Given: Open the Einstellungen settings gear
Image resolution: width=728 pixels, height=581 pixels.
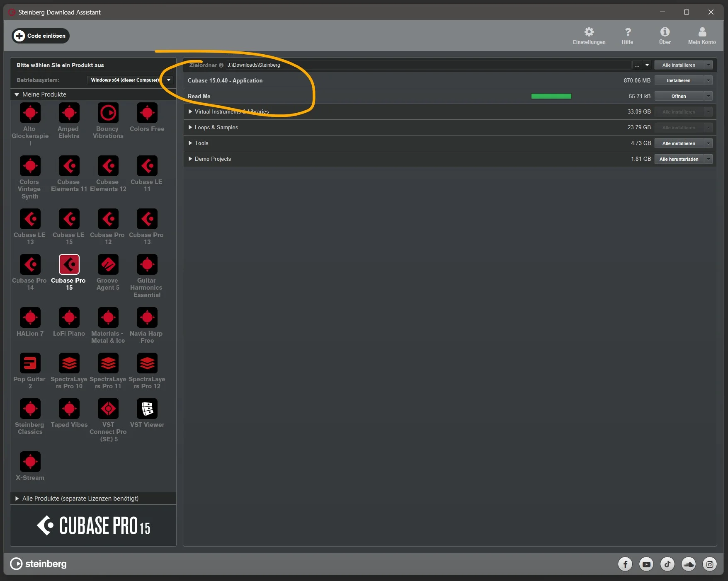Looking at the screenshot, I should pos(589,36).
